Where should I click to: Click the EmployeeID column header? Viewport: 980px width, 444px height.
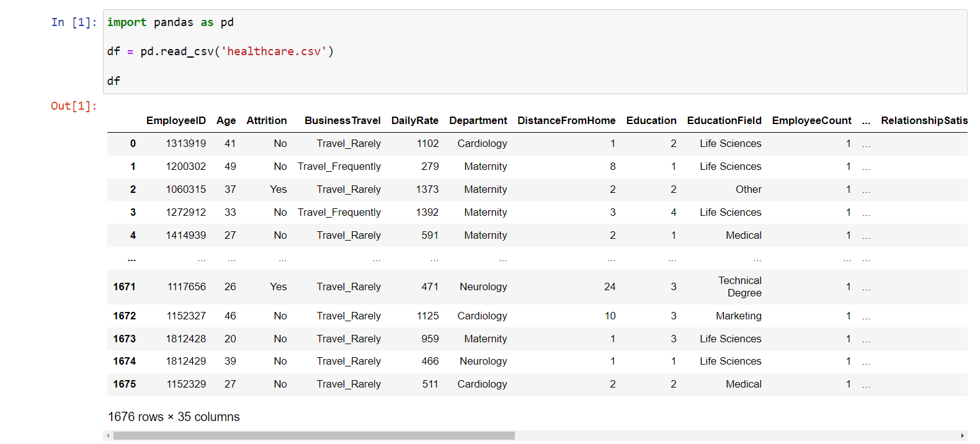pos(176,120)
